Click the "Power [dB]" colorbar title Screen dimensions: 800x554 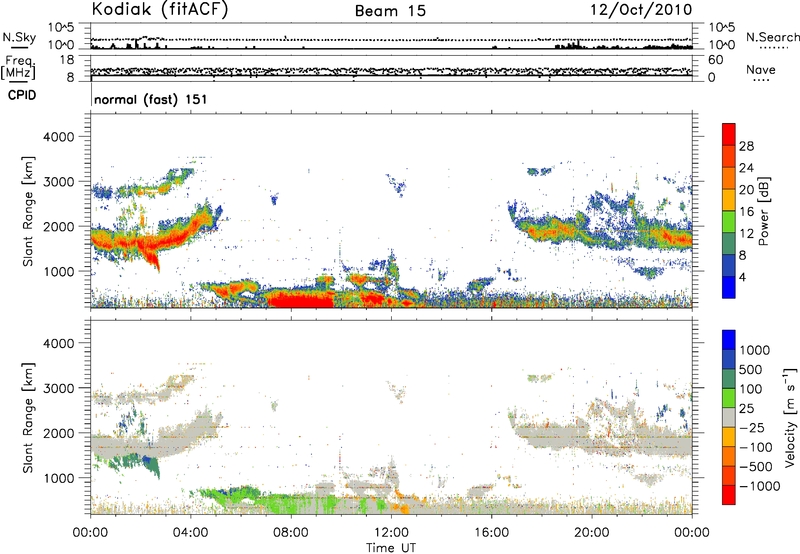coord(763,211)
